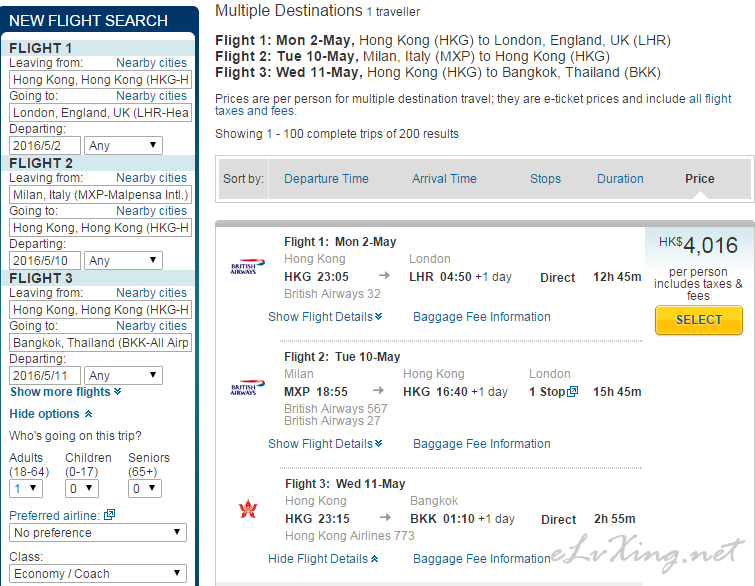Focus Flight 1 departing date 2016/5/2 field
755x586 pixels.
click(45, 145)
